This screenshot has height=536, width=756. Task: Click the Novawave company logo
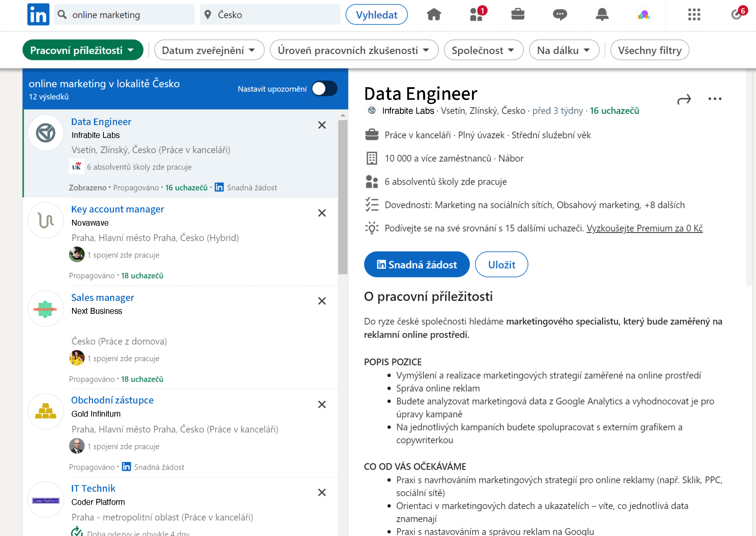pos(46,220)
